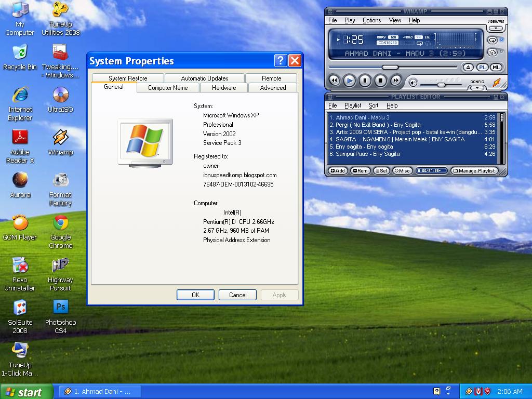532x399 pixels.
Task: Toggle the ML media library button
Action: tap(496, 67)
